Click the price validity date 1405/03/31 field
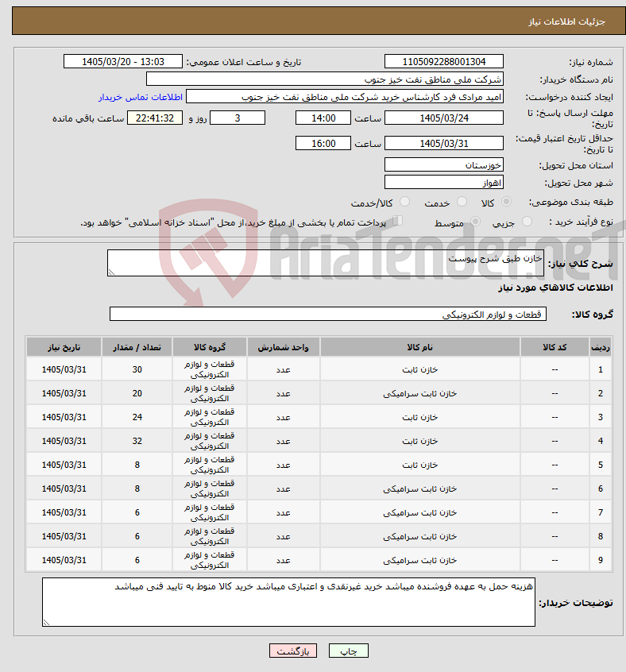 coord(444,144)
